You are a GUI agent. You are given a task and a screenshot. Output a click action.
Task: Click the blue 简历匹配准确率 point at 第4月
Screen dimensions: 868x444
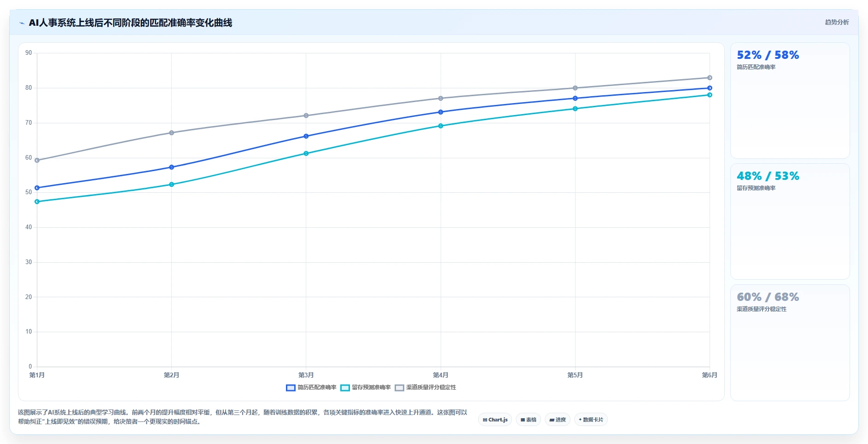(441, 112)
